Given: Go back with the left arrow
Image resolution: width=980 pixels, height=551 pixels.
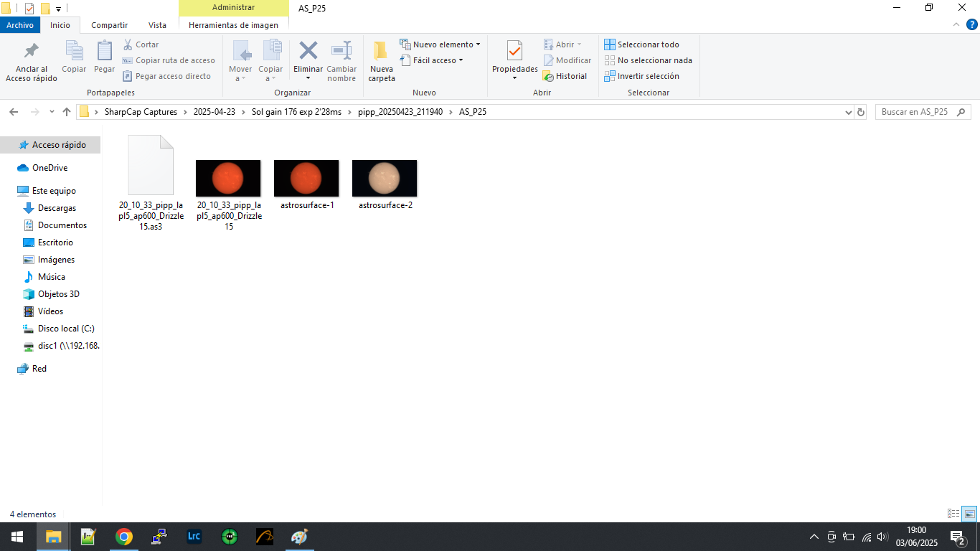Looking at the screenshot, I should click(x=14, y=112).
